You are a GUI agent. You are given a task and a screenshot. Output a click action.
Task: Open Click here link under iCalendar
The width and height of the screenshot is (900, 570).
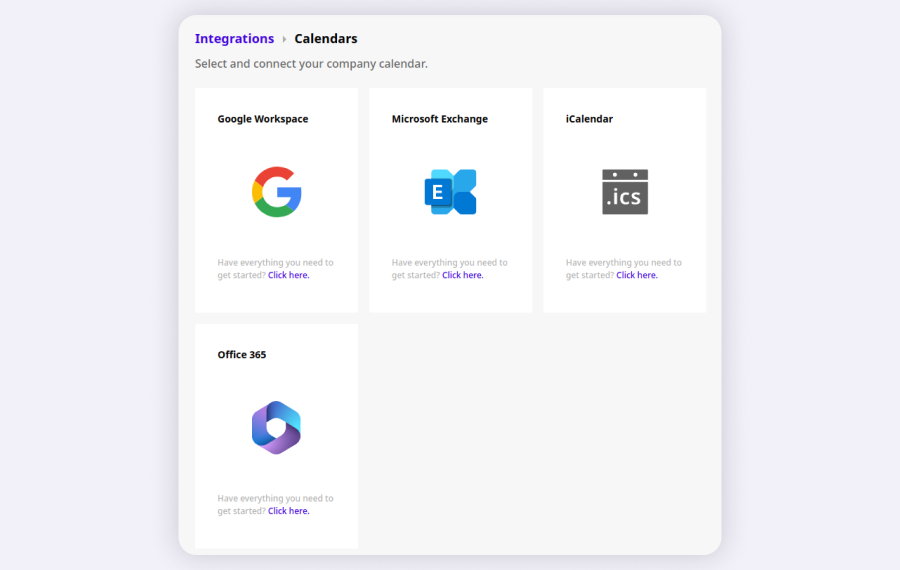(637, 275)
